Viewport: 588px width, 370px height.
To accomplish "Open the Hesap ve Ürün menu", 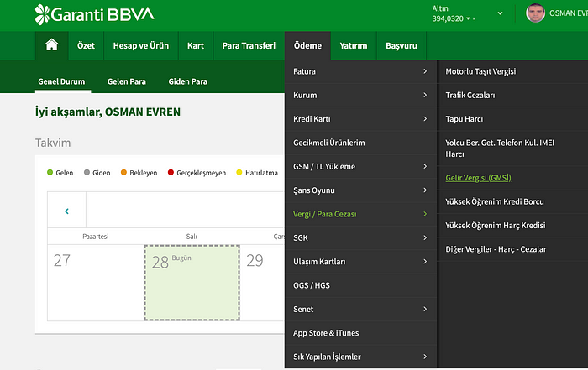I will click(x=141, y=45).
